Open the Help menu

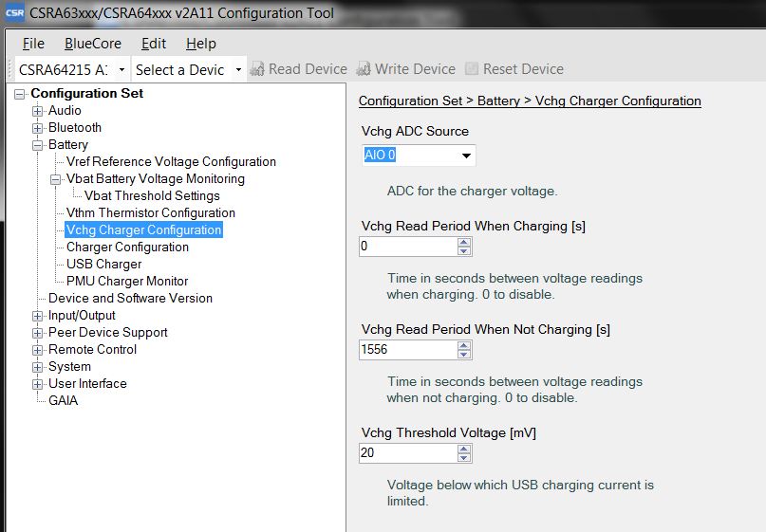pyautogui.click(x=200, y=44)
